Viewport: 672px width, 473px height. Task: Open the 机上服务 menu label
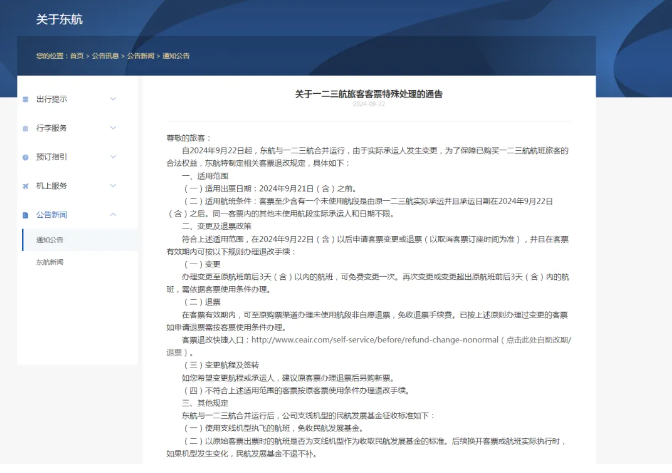[x=52, y=186]
